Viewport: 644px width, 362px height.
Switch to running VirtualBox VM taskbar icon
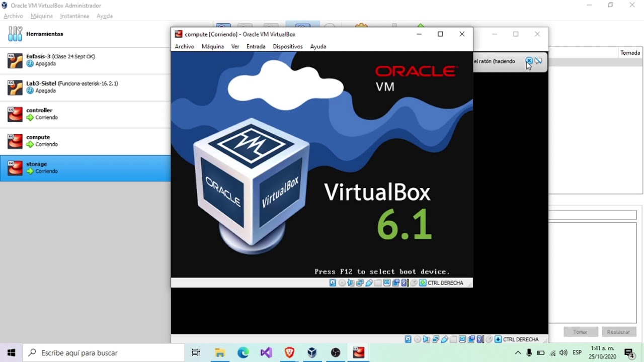[x=359, y=352]
